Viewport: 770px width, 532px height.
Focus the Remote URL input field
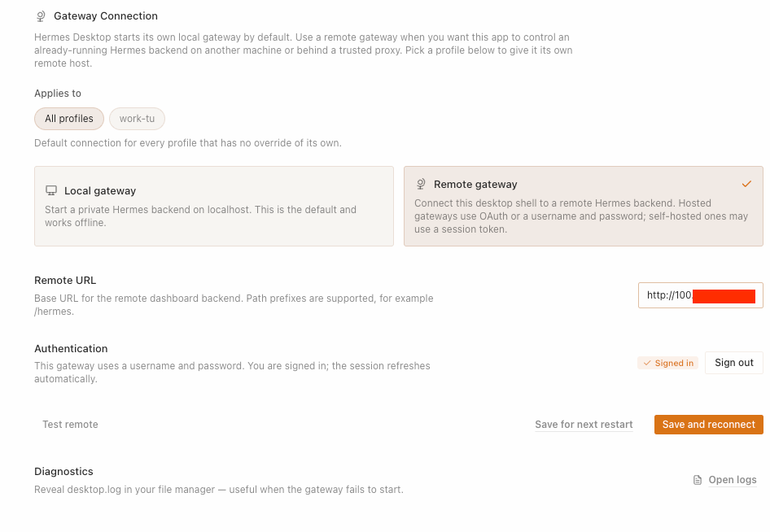[x=701, y=295]
